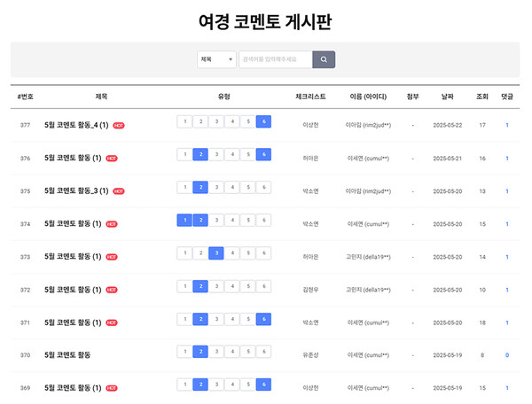Click the comment count in row 377

pos(507,126)
